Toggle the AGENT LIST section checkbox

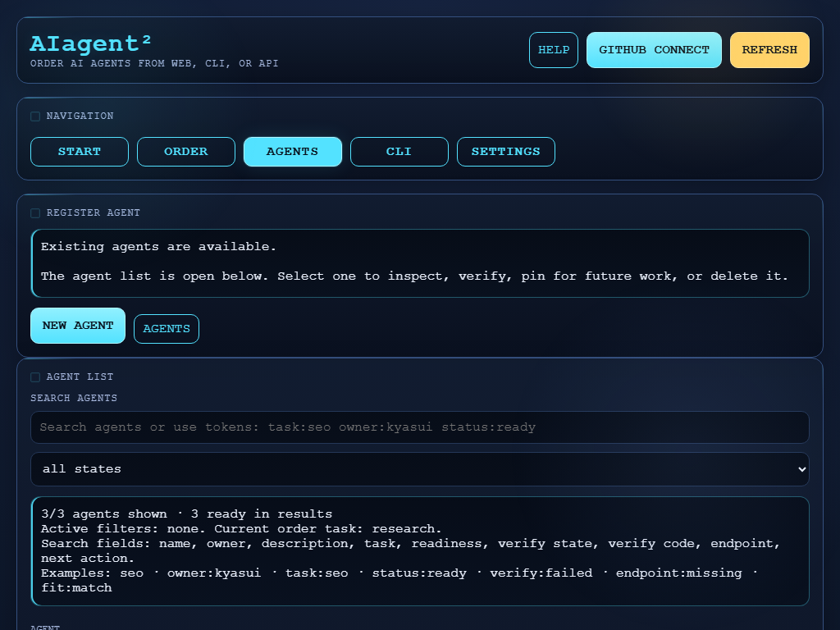click(35, 377)
